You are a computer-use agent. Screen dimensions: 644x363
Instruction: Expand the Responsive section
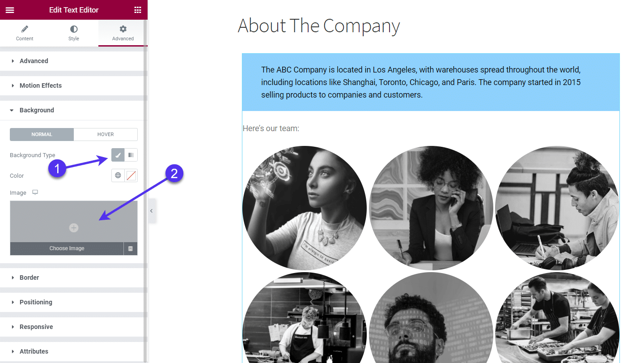tap(36, 327)
